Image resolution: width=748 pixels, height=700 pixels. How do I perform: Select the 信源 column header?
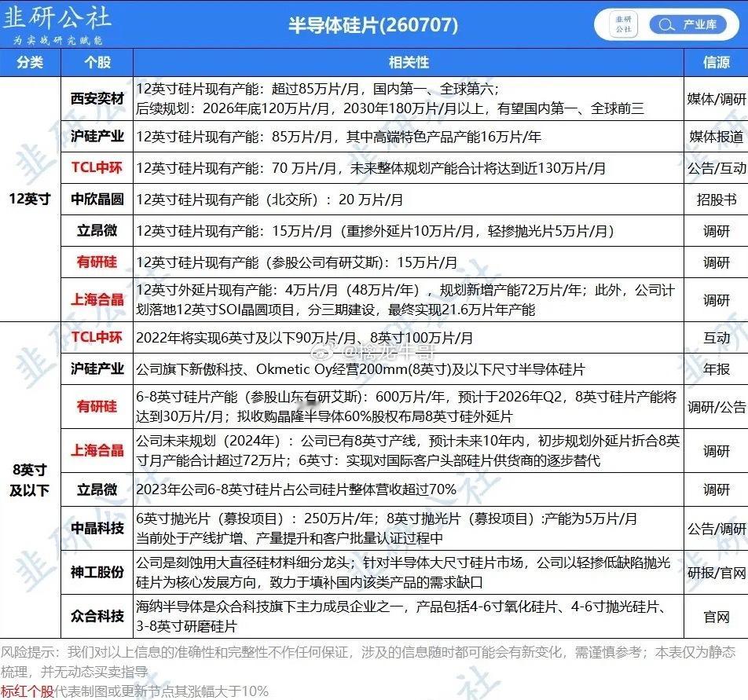tap(716, 63)
